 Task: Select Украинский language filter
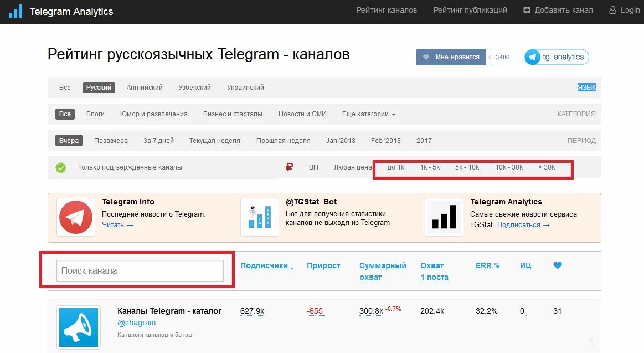[246, 88]
